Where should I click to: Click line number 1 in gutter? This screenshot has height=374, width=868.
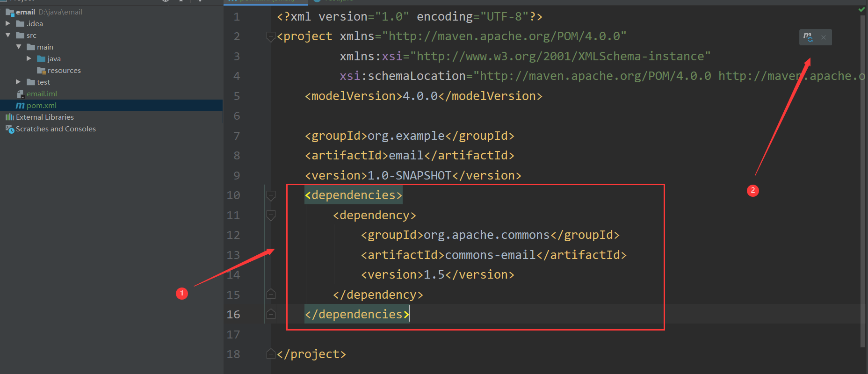[x=237, y=17]
